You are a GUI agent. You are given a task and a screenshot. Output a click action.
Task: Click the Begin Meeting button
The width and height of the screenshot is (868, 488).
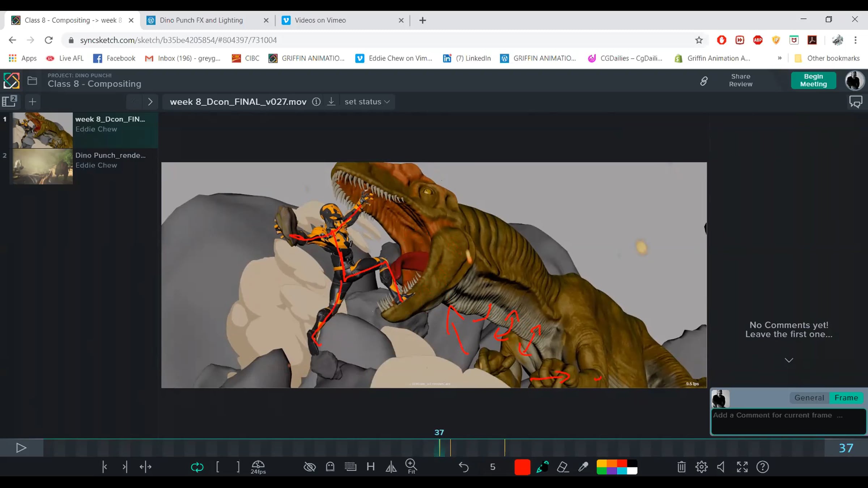pyautogui.click(x=813, y=80)
